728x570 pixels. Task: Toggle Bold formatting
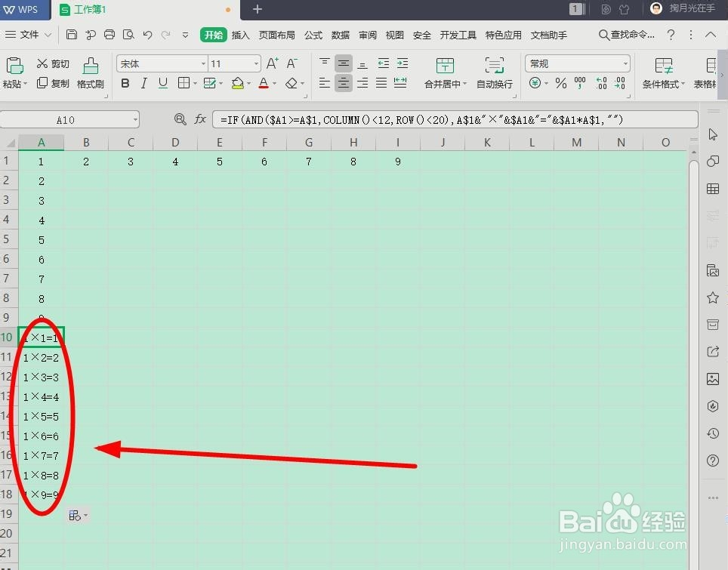click(125, 83)
